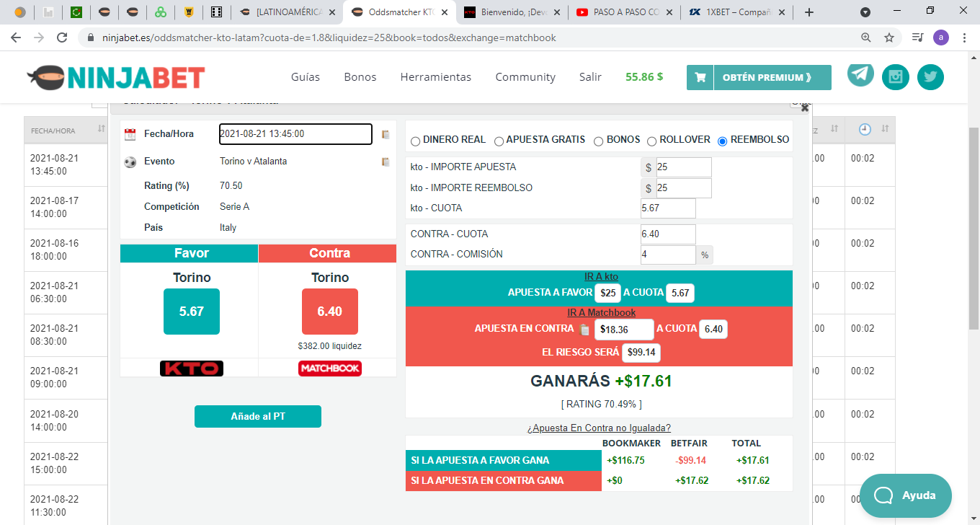Click the OBTÉN PREMIUM button

pos(772,77)
